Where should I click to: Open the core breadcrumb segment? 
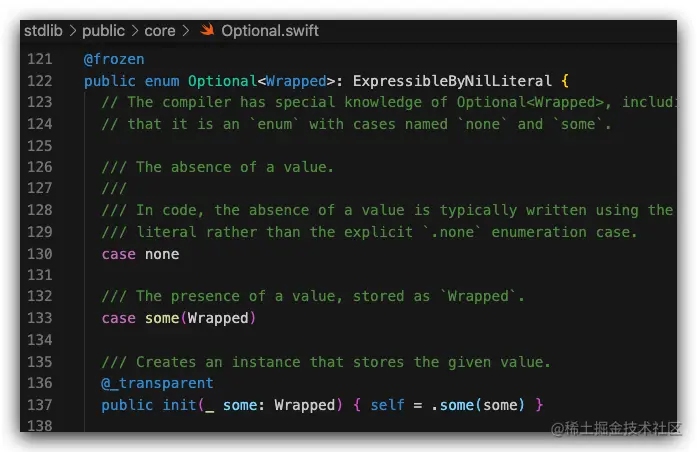[x=160, y=31]
